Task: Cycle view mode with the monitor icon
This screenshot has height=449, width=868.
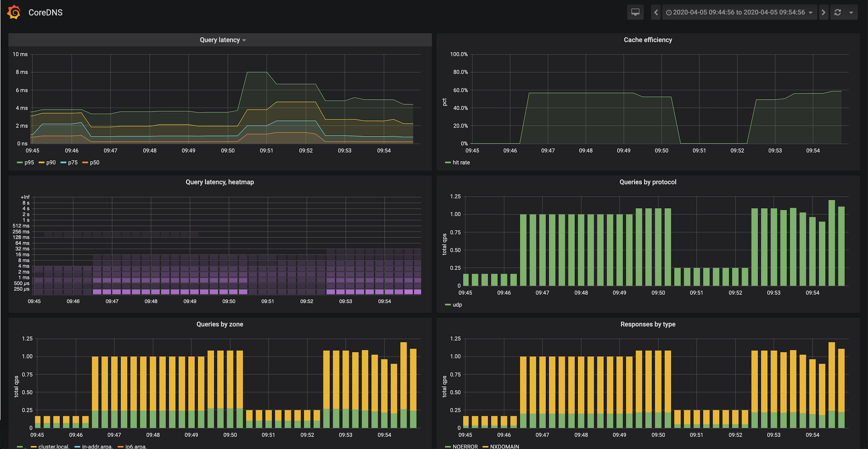Action: coord(635,12)
